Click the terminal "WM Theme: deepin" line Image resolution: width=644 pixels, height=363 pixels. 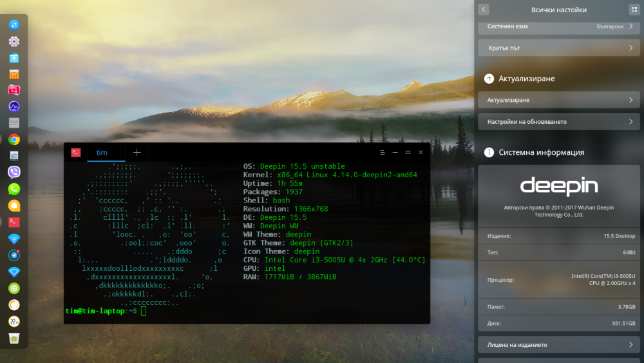point(277,234)
